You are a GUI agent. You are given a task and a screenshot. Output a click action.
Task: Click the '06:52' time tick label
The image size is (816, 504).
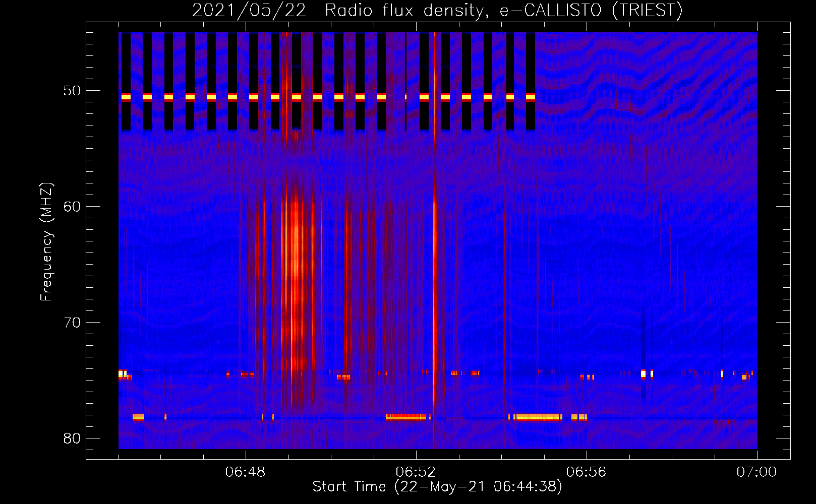(x=416, y=472)
